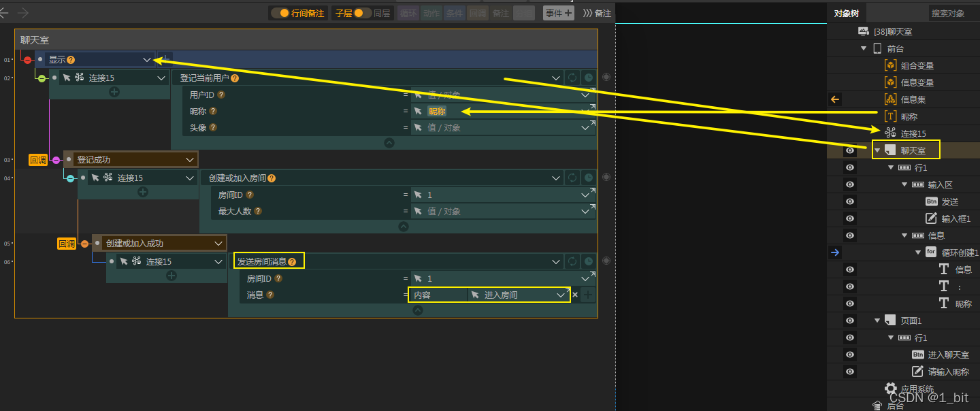Click the plus button on 消息 row
The height and width of the screenshot is (411, 980).
(588, 295)
